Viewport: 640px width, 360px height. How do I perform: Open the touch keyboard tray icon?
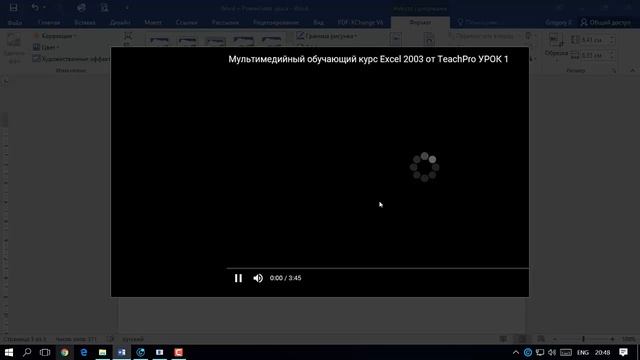click(566, 352)
